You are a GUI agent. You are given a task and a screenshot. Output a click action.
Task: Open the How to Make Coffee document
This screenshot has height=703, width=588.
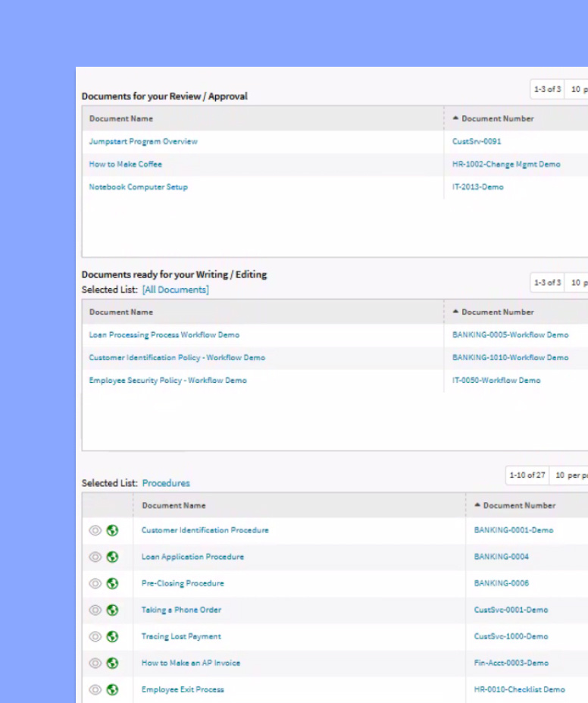click(125, 165)
